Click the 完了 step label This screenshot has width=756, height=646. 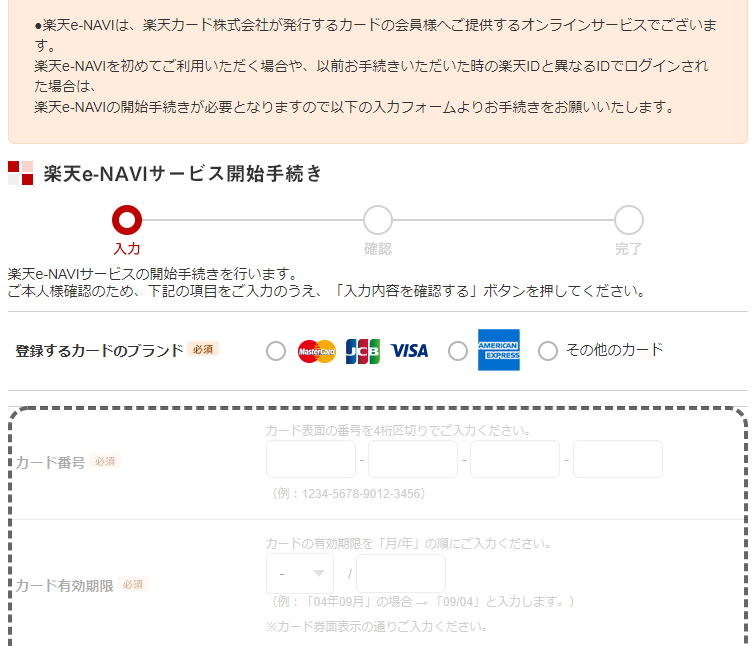pyautogui.click(x=629, y=249)
